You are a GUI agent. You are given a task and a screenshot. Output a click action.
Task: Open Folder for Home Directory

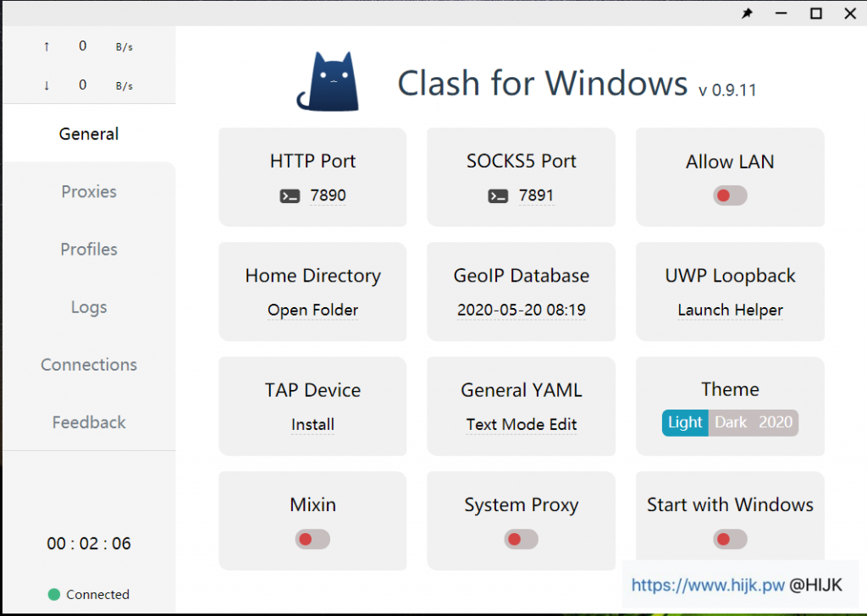point(312,310)
